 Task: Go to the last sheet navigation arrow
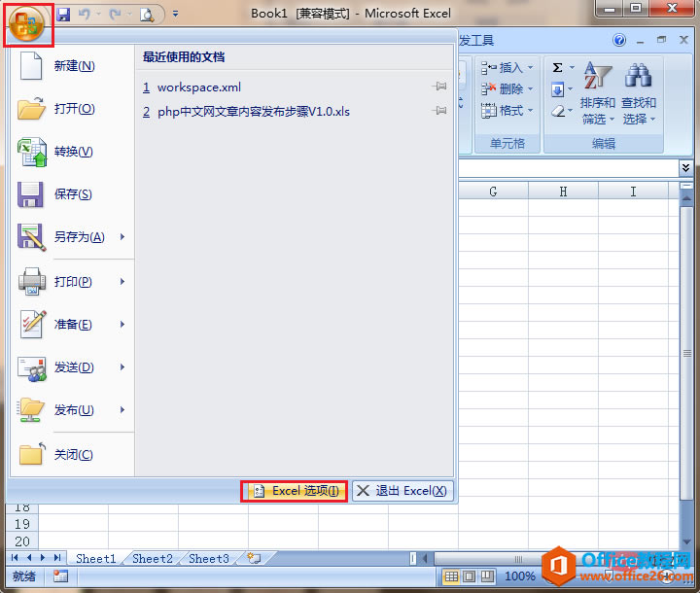(57, 558)
